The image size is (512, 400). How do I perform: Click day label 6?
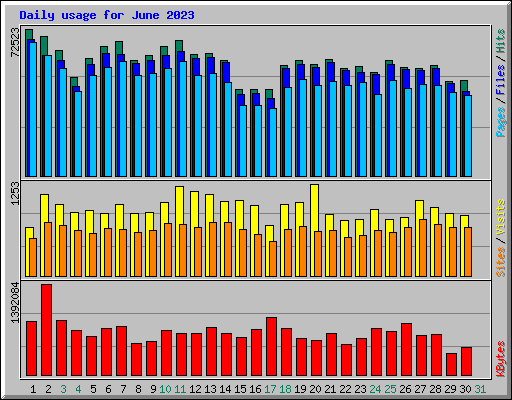point(108,389)
